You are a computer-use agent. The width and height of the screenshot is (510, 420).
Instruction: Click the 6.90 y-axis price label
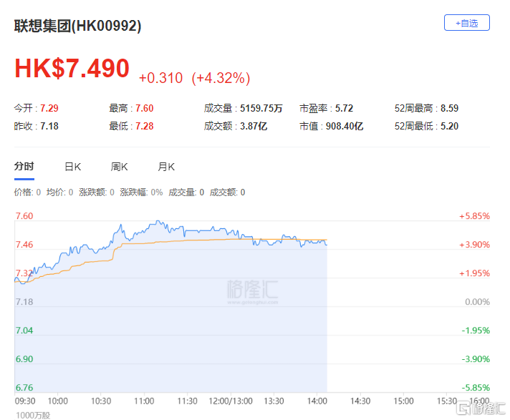pos(24,359)
